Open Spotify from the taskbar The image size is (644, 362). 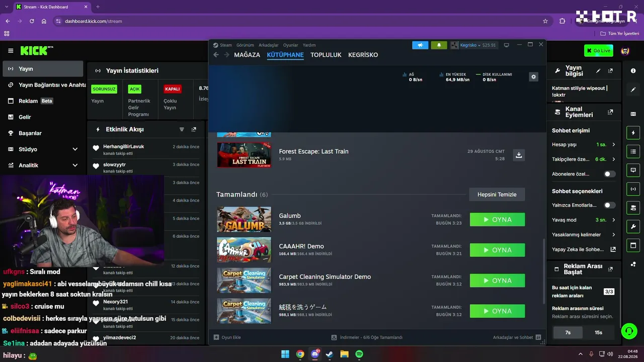coord(359,354)
